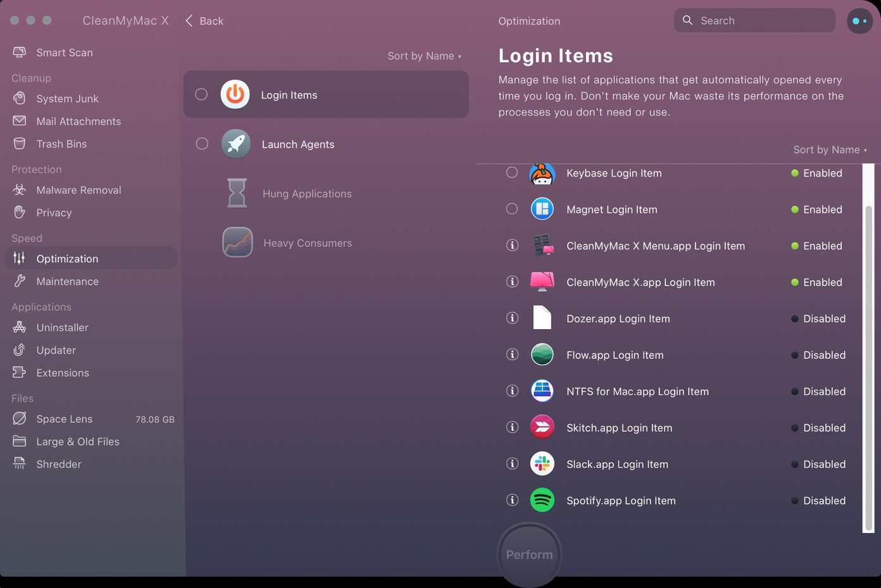
Task: Select the Hung Applications row
Action: point(326,193)
